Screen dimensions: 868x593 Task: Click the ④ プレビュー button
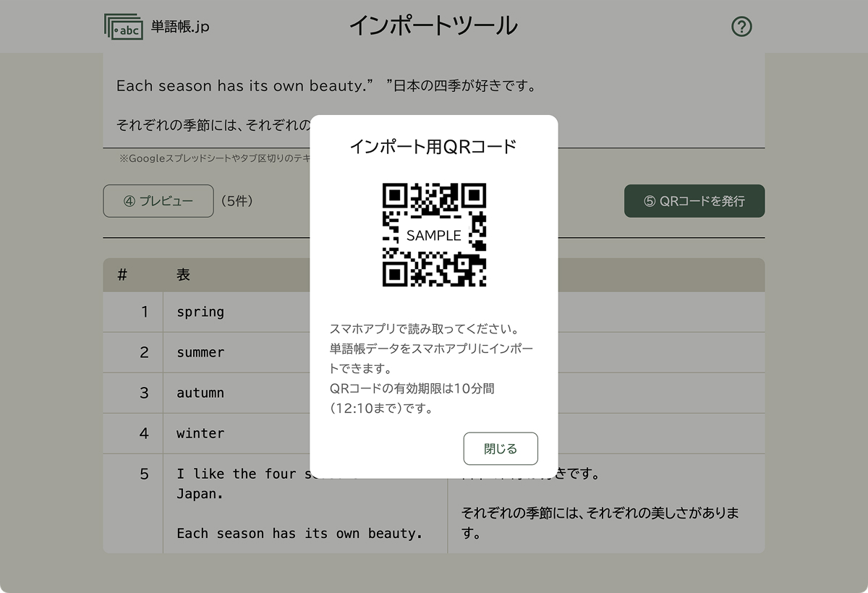point(158,201)
